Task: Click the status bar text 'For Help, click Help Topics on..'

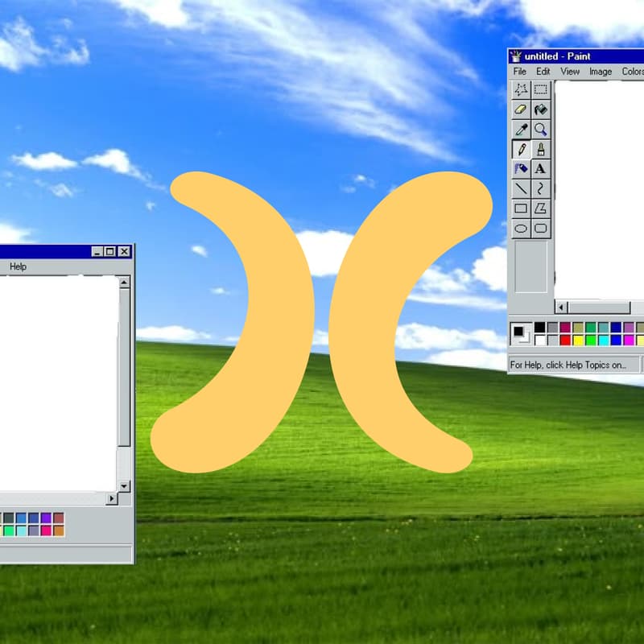Action: click(x=568, y=365)
